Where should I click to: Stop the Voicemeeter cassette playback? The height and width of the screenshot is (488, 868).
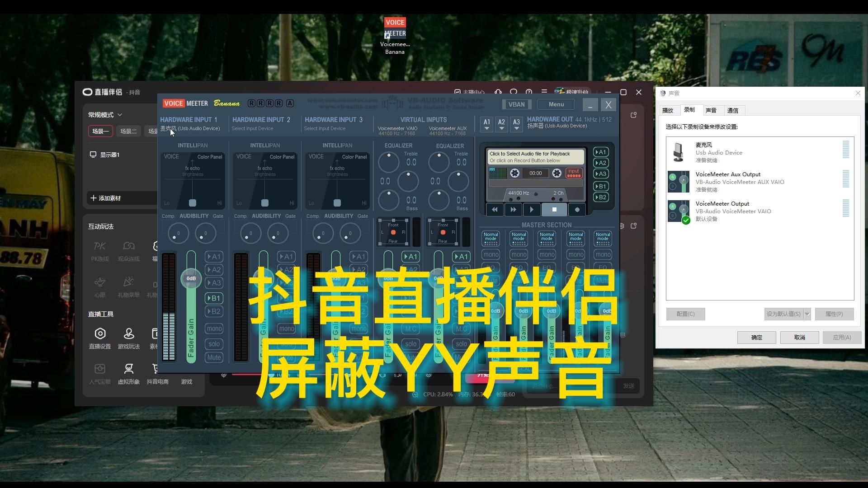(x=554, y=210)
